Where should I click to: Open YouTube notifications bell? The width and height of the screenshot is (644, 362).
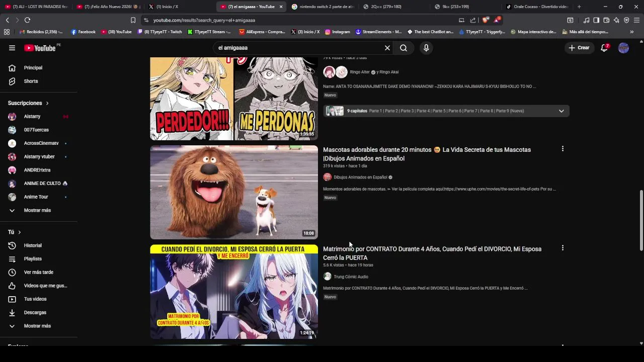605,48
